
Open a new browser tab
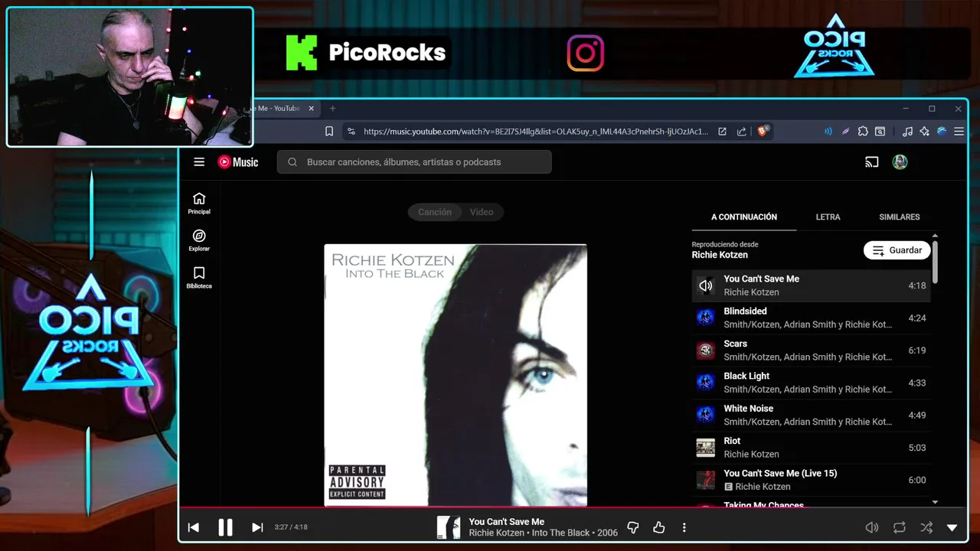(332, 109)
